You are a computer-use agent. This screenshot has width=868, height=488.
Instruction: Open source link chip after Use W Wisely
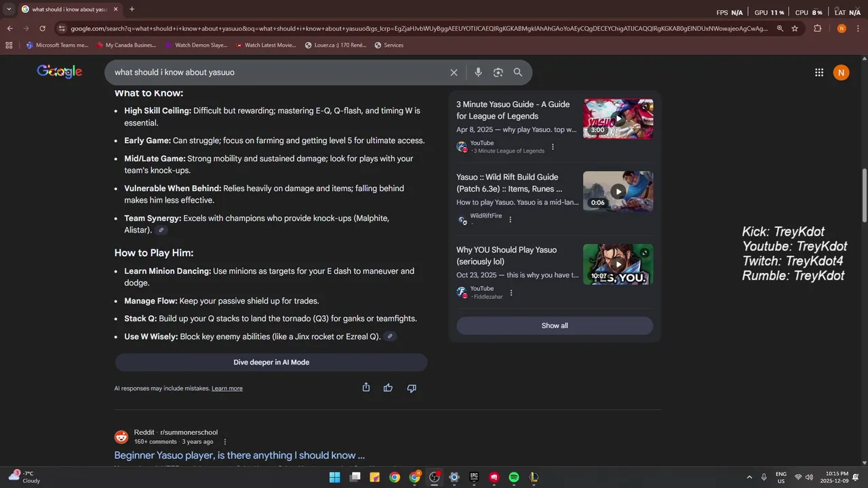pos(390,336)
